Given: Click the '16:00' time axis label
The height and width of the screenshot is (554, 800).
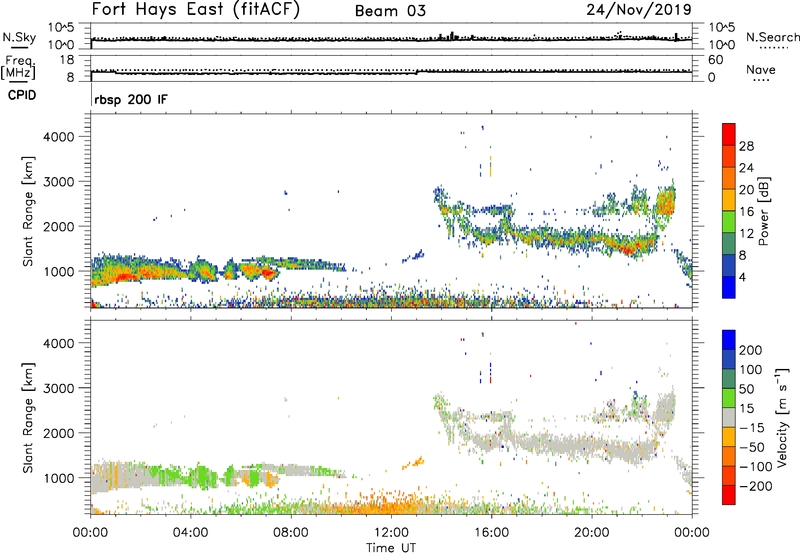Looking at the screenshot, I should (491, 533).
